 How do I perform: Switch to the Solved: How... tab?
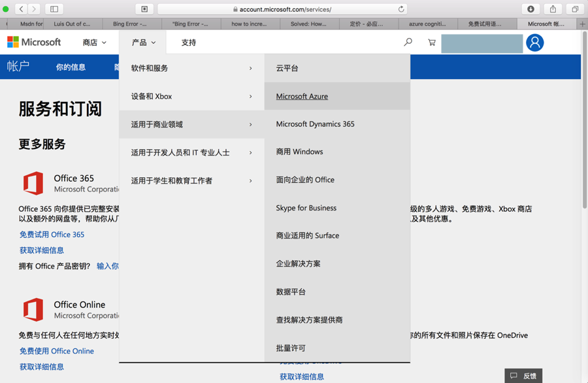[309, 24]
